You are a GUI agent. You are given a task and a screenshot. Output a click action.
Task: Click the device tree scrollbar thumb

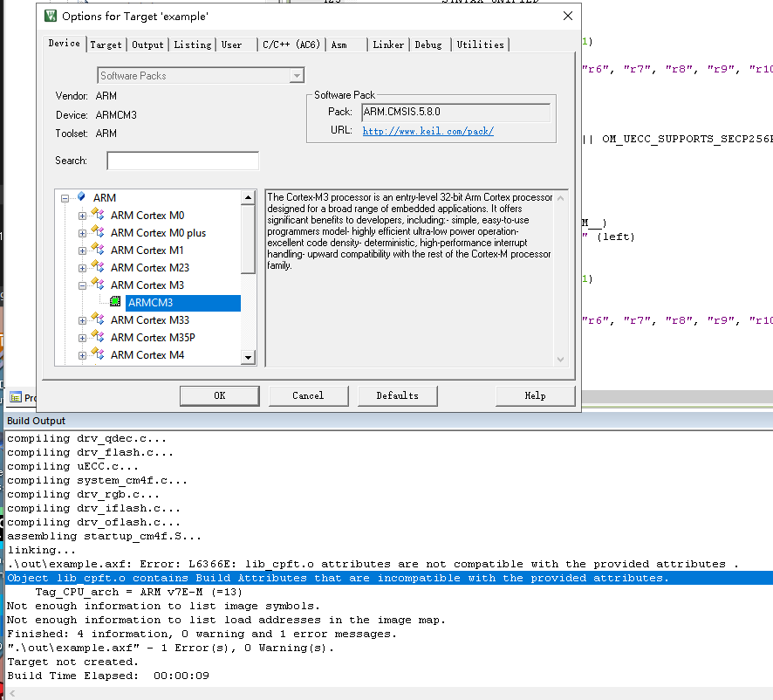(x=249, y=239)
